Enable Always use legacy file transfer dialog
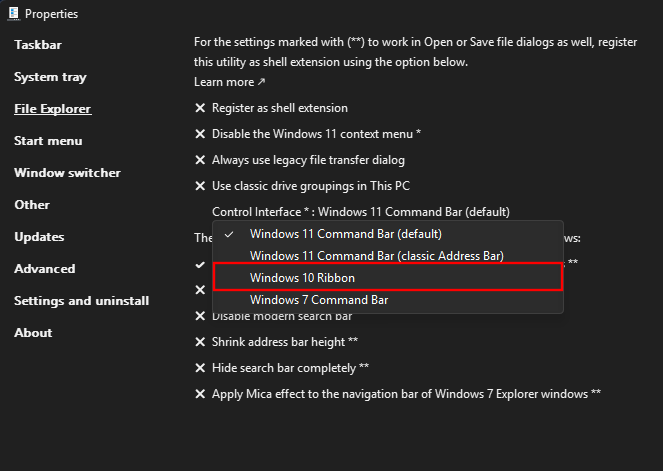The image size is (663, 471). coord(307,160)
